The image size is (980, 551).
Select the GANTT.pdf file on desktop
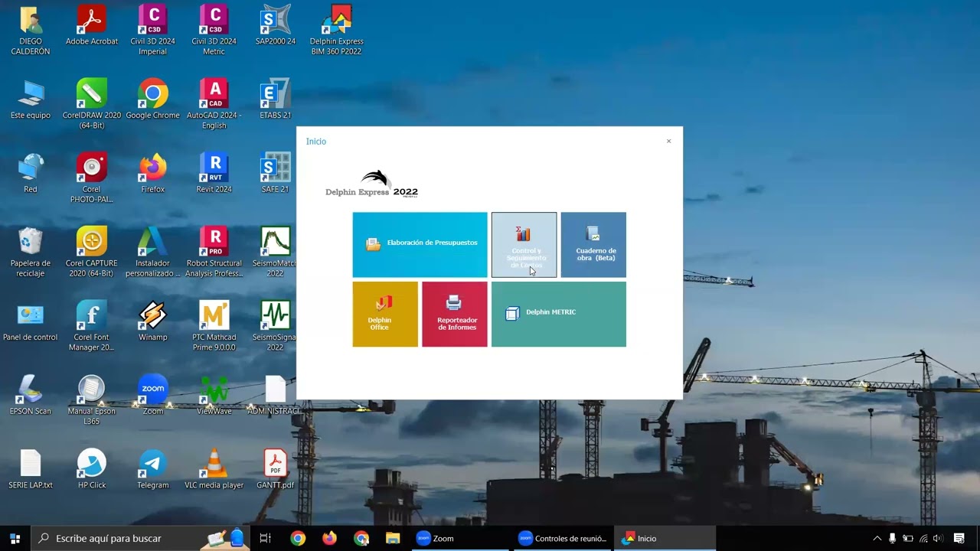[x=276, y=469]
